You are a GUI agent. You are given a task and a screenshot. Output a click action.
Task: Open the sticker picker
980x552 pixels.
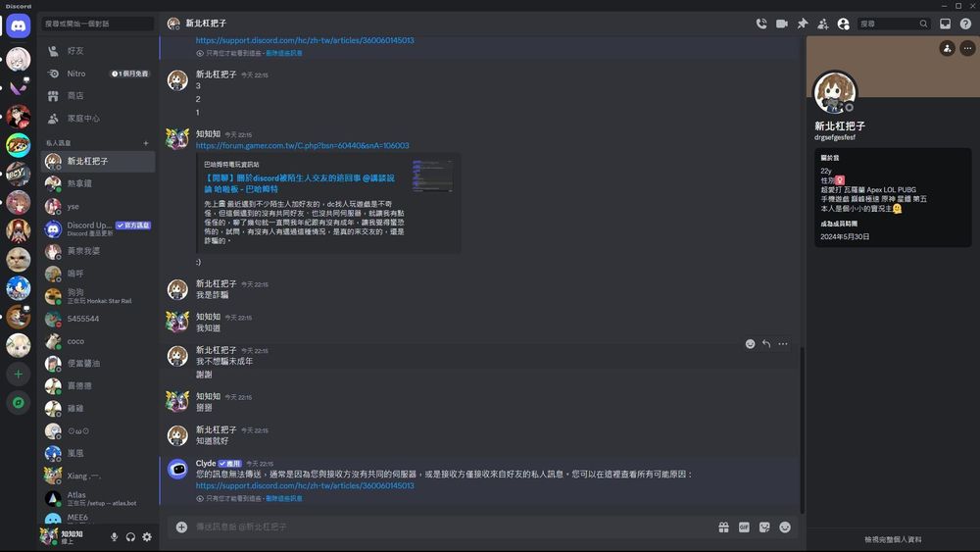pos(764,527)
